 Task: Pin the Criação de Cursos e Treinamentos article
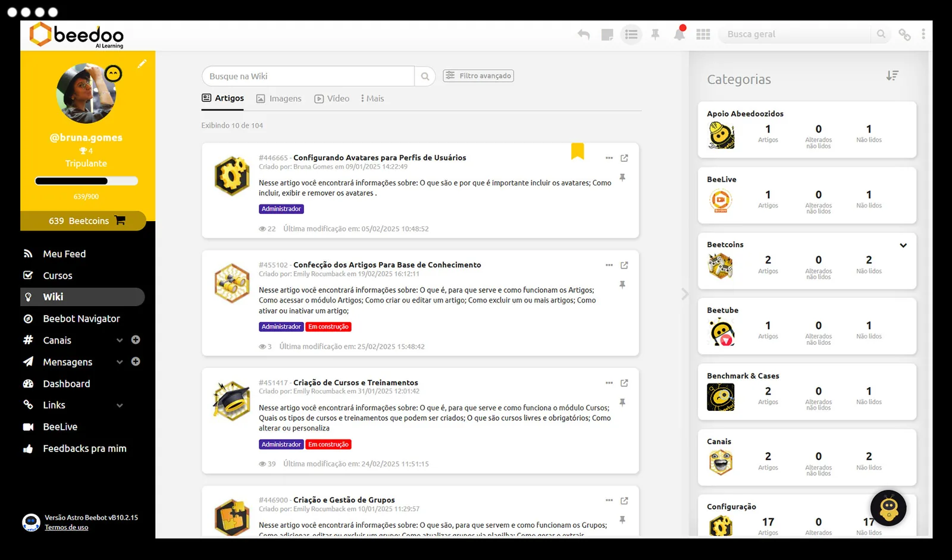coord(622,402)
